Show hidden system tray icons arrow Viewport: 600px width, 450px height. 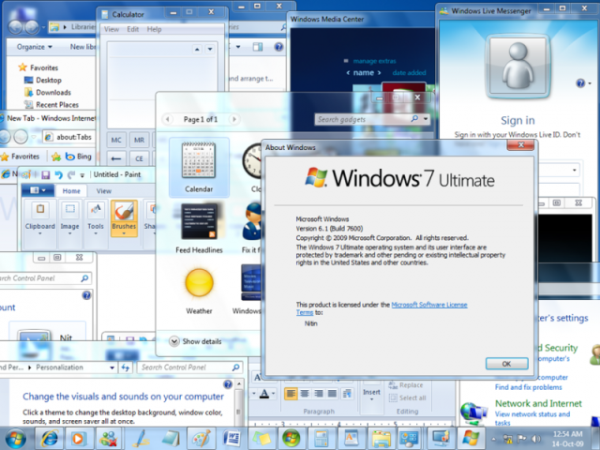[x=494, y=439]
